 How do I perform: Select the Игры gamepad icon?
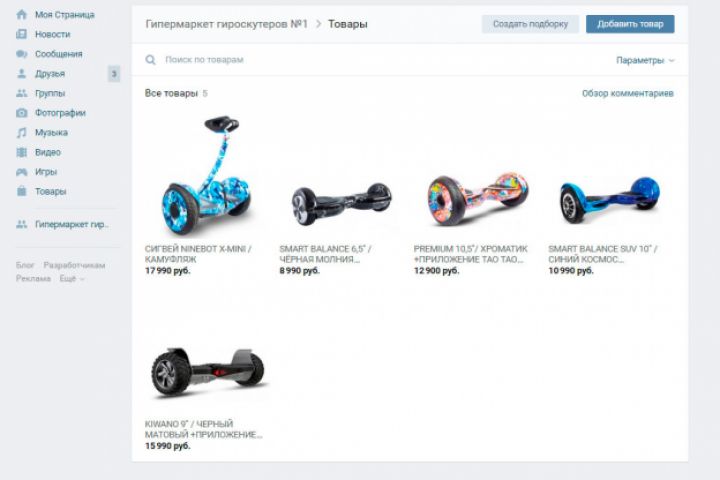(x=22, y=172)
